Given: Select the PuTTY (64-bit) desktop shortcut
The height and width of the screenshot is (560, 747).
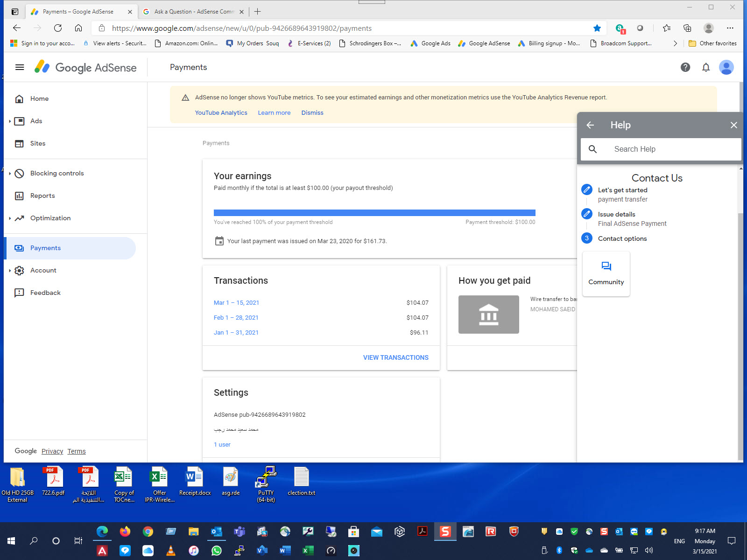Looking at the screenshot, I should [x=266, y=484].
